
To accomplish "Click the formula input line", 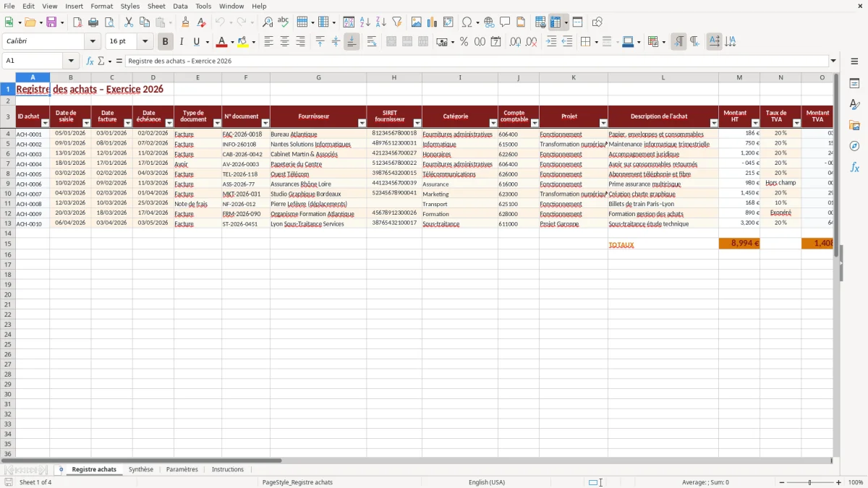I will coord(476,61).
